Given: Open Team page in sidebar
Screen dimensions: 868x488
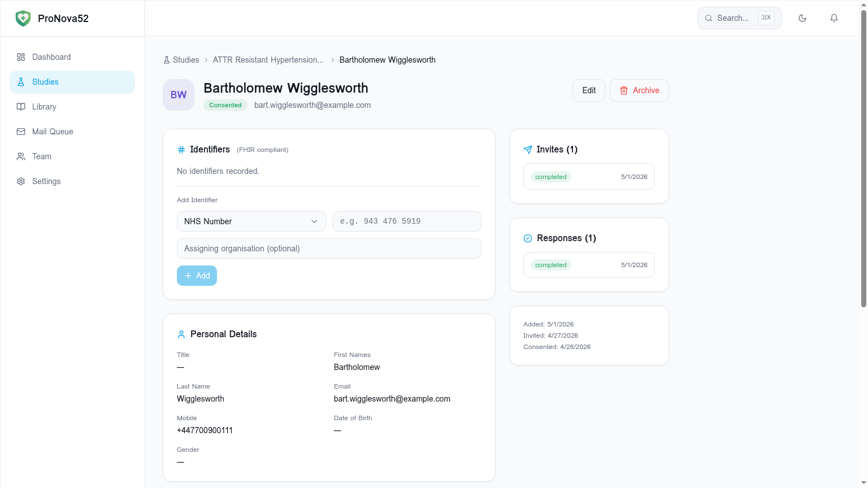Looking at the screenshot, I should pyautogui.click(x=72, y=156).
